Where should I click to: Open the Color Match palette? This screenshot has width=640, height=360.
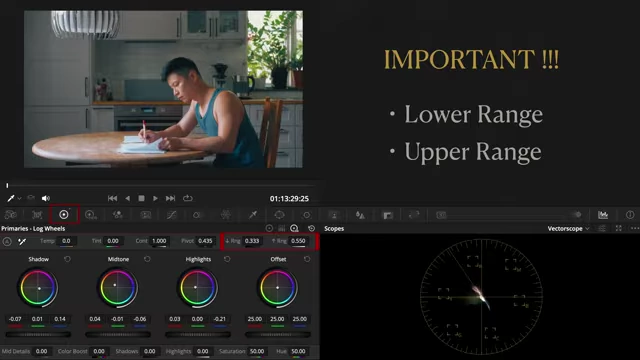pos(37,215)
